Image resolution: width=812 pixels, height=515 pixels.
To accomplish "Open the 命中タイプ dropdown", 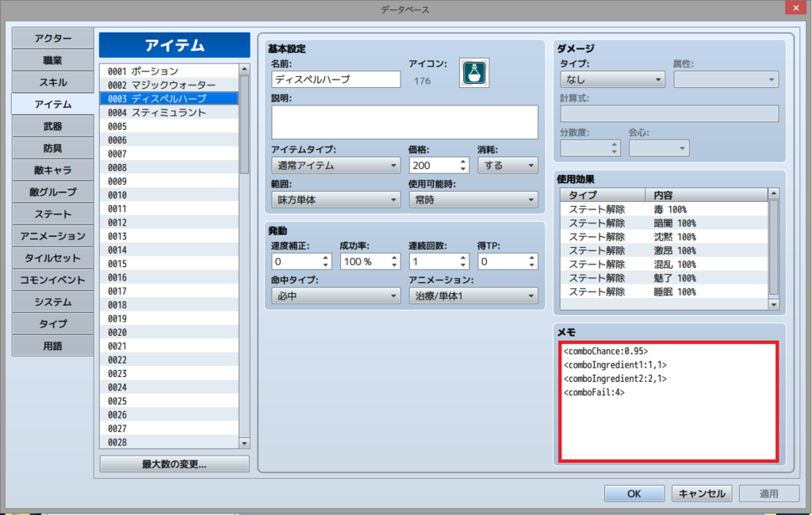I will 335,296.
